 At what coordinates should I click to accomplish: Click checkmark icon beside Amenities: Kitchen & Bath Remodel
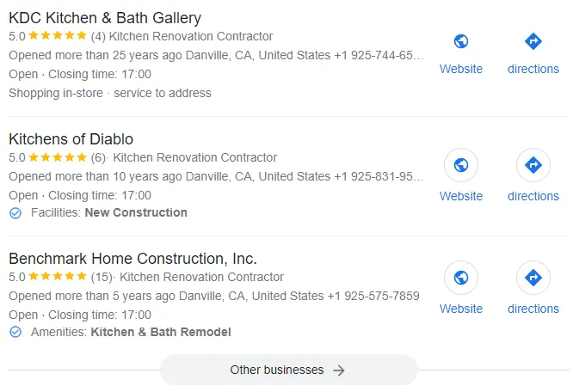pos(15,332)
